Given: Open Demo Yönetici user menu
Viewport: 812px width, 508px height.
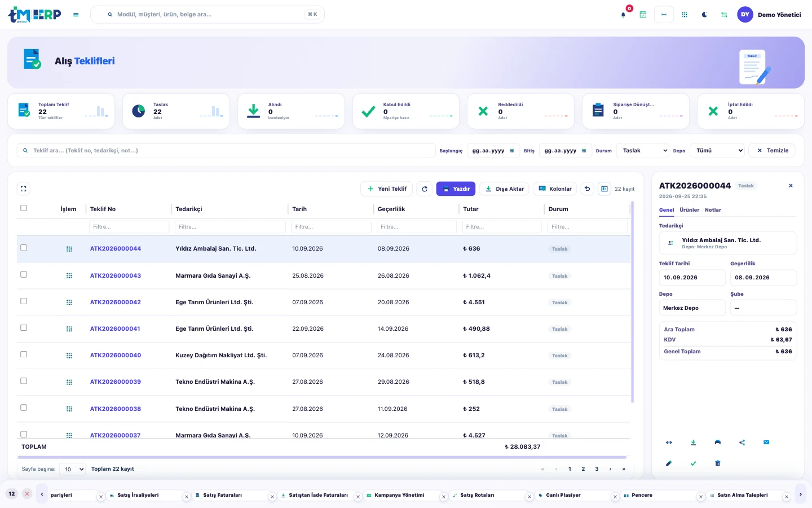Looking at the screenshot, I should [x=769, y=15].
